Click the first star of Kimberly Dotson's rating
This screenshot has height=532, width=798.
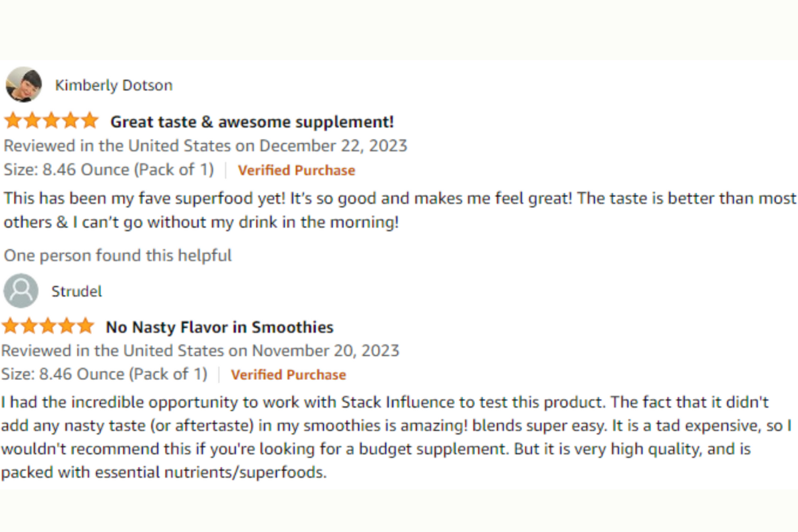(x=13, y=121)
